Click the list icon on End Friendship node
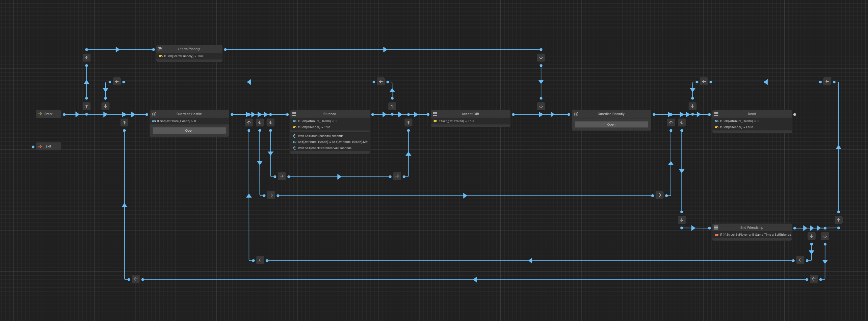 pos(716,227)
